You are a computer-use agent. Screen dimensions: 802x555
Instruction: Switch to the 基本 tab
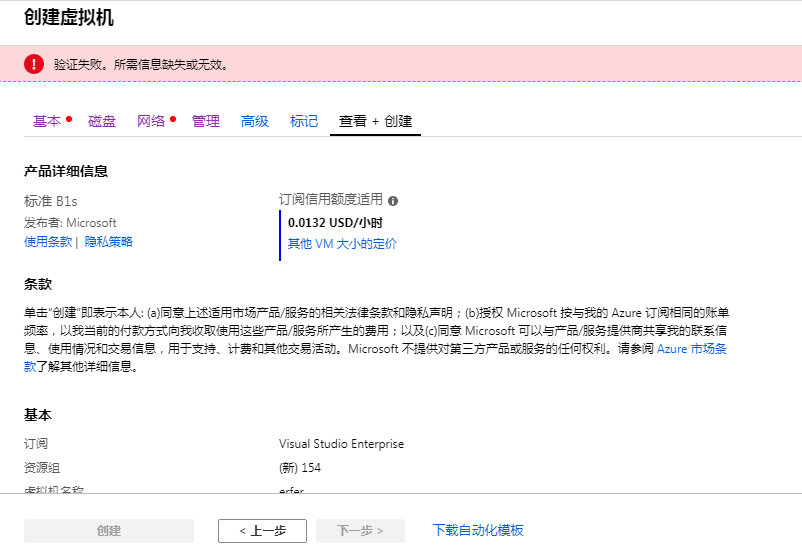47,121
